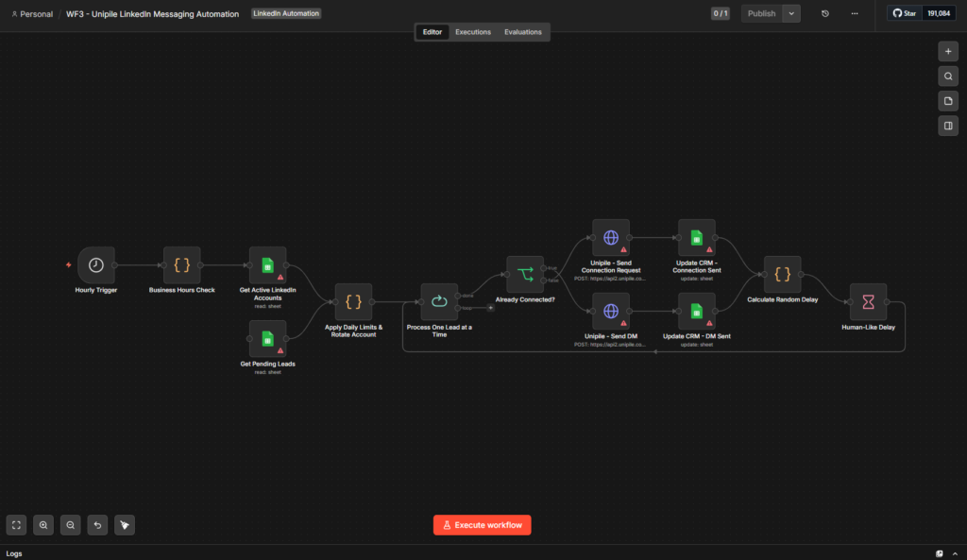The image size is (967, 560).
Task: Switch to the Editor tab
Action: 433,32
